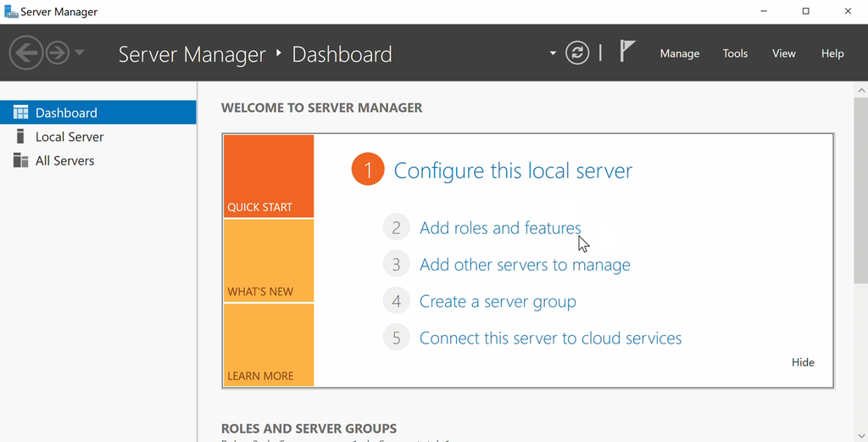Image resolution: width=868 pixels, height=442 pixels.
Task: Maximize the Server Manager window
Action: pos(805,11)
